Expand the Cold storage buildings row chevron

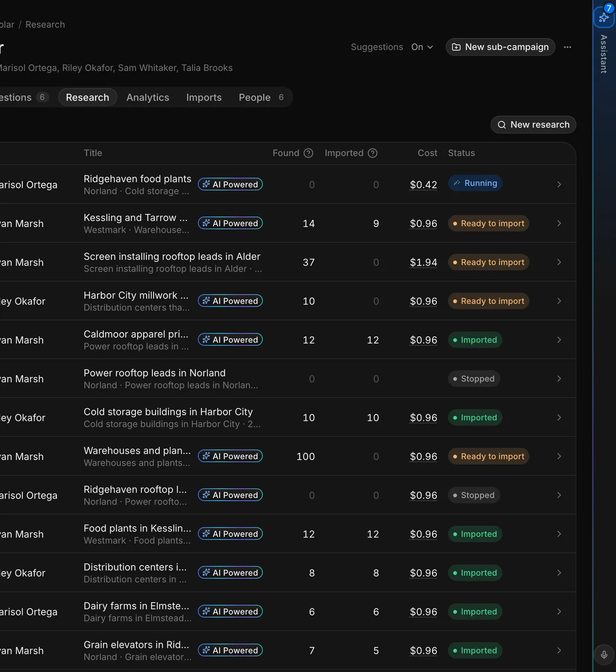(x=559, y=417)
